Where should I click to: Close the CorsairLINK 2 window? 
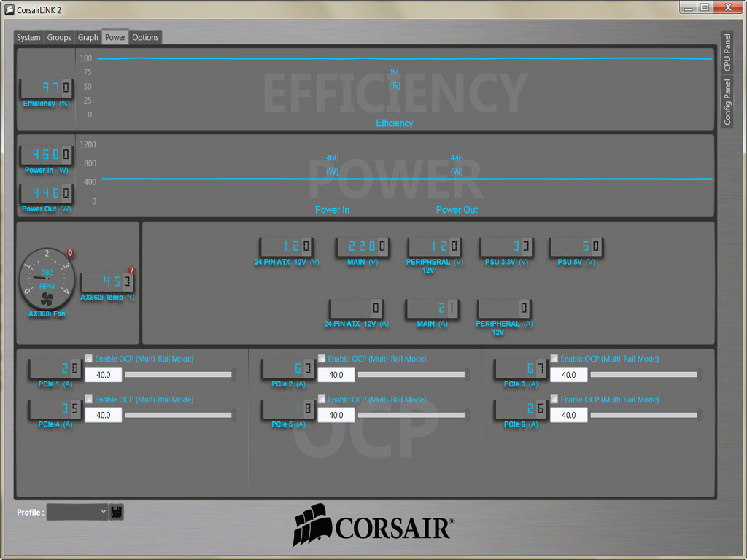(x=728, y=7)
